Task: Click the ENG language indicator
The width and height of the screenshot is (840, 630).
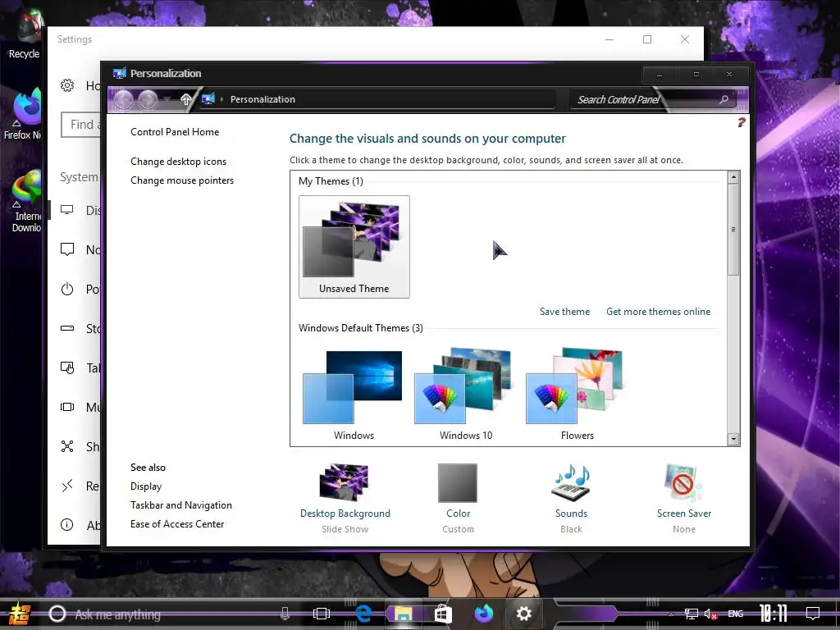Action: 736,614
